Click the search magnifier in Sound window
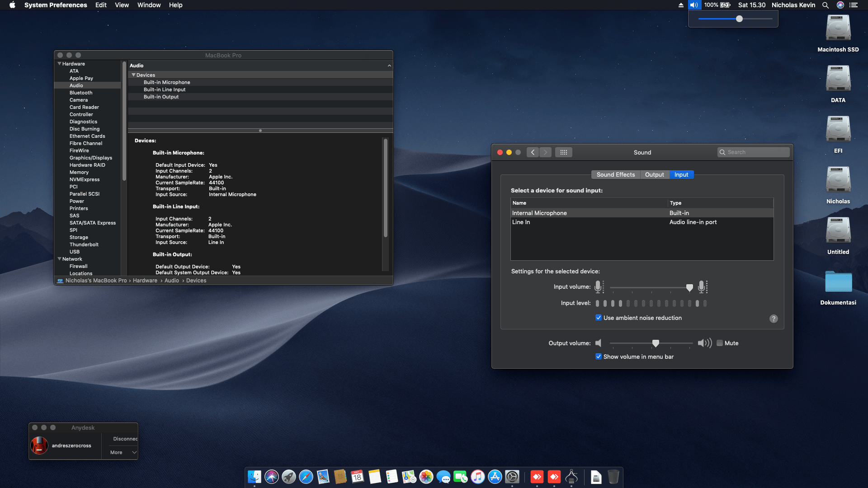 tap(722, 152)
